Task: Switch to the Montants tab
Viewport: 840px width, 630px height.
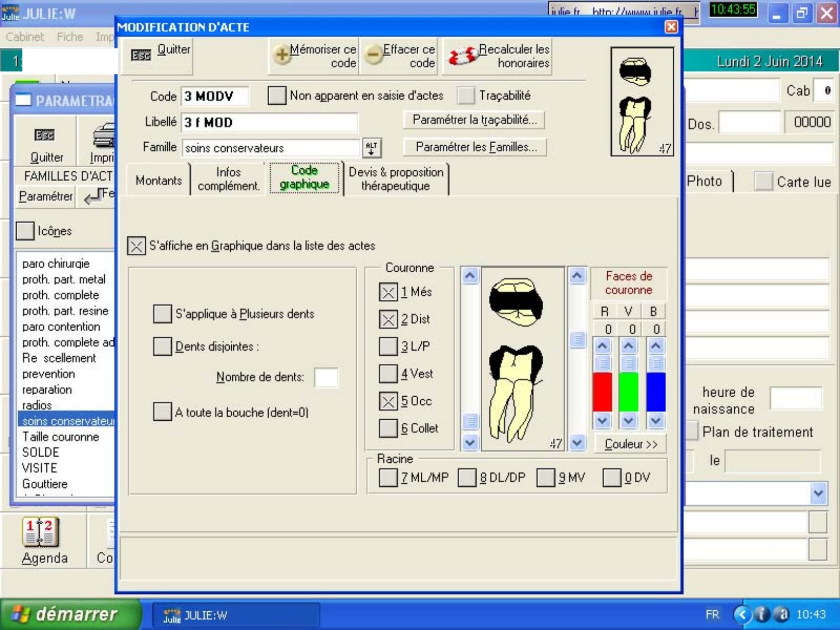Action: pos(158,180)
